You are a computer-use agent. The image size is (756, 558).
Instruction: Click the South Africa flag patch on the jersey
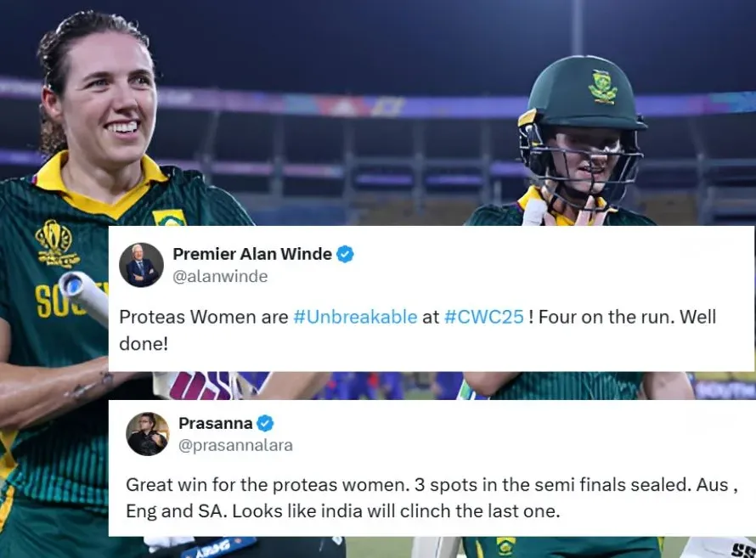[x=169, y=217]
